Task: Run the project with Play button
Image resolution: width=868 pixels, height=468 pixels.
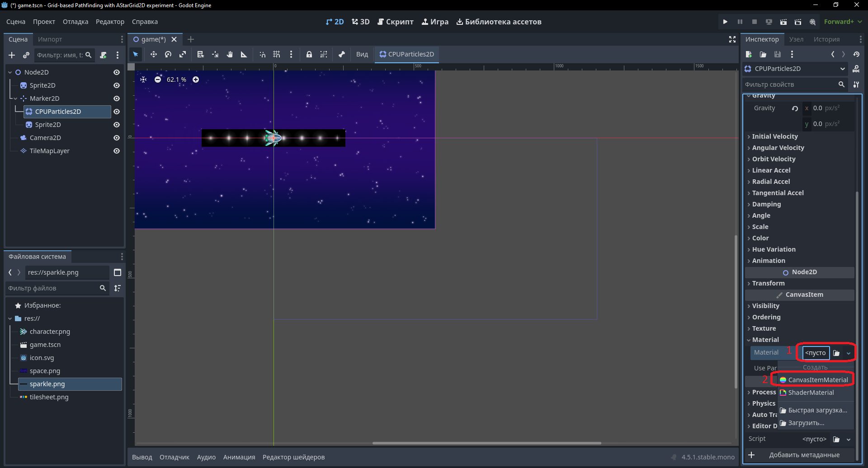Action: click(725, 22)
